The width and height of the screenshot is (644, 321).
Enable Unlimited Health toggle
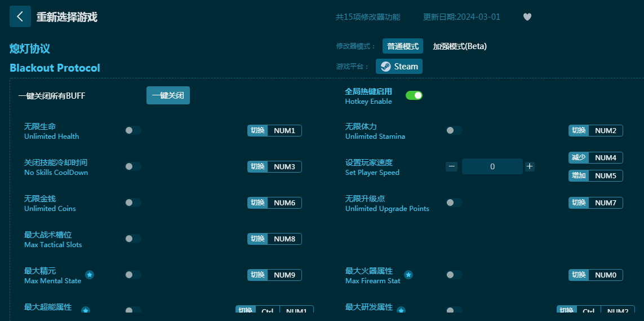[x=133, y=130]
